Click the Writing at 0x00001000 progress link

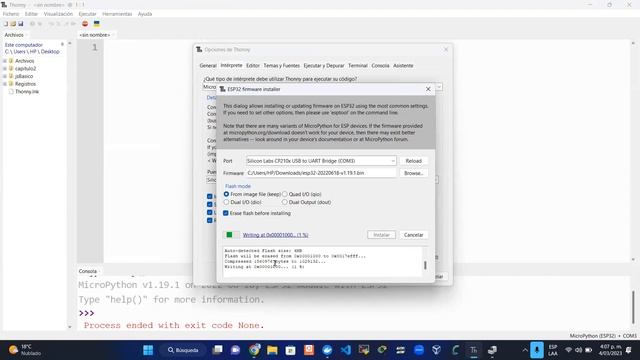pos(276,235)
